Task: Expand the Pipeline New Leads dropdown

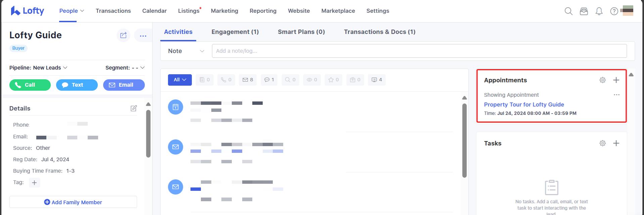Action: coord(38,68)
